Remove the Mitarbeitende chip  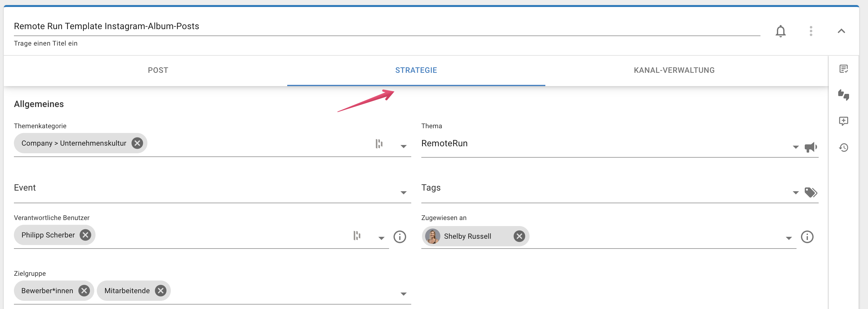(x=160, y=290)
